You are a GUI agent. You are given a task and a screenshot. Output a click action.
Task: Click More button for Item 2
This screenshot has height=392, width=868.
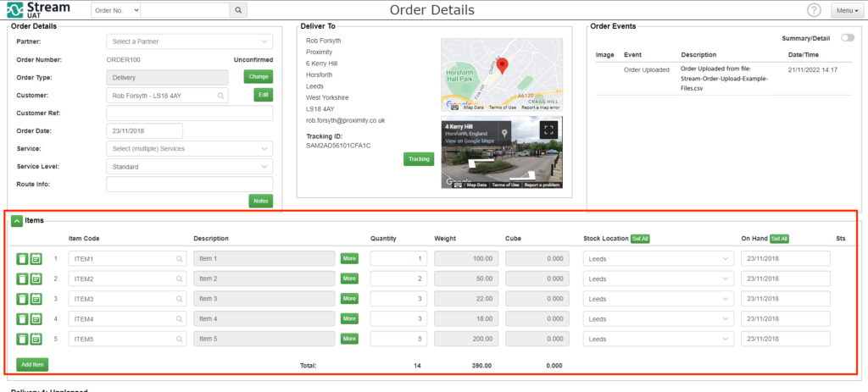click(x=349, y=279)
